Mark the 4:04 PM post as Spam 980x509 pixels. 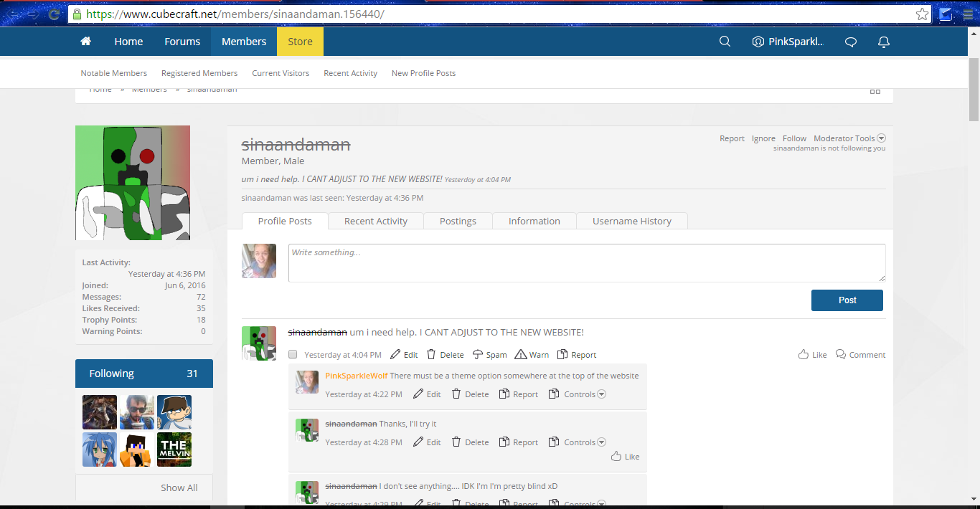point(489,355)
